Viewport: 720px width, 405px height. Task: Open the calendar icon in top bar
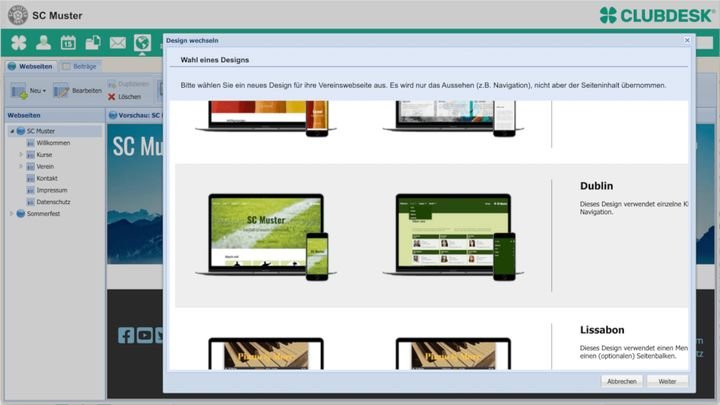click(x=68, y=43)
